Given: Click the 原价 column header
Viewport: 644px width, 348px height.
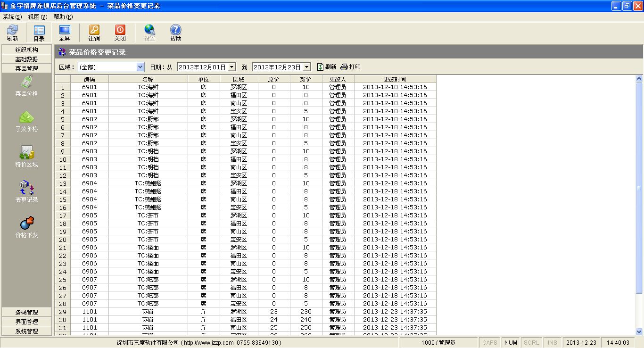Looking at the screenshot, I should coord(273,79).
